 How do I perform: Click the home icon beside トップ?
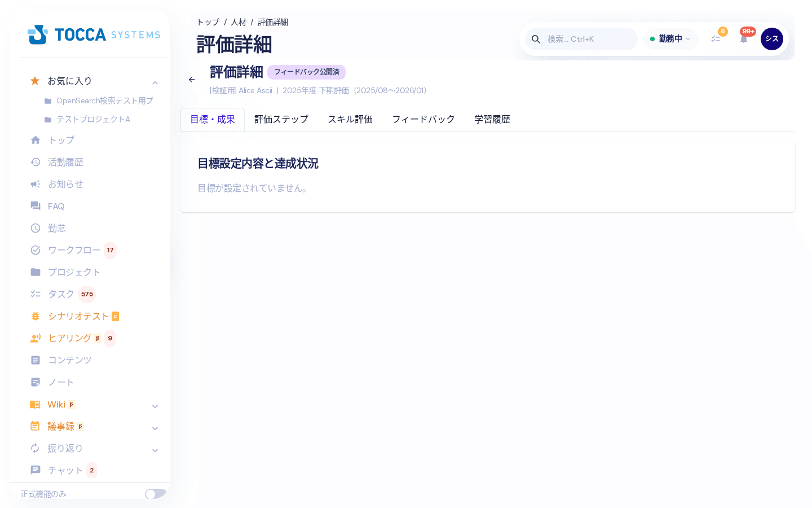click(36, 140)
